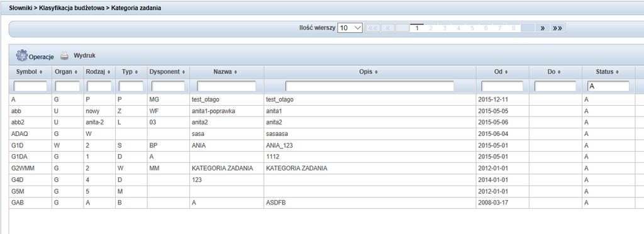The image size is (644, 234).
Task: Click the test_otago name cell
Action: coord(226,99)
